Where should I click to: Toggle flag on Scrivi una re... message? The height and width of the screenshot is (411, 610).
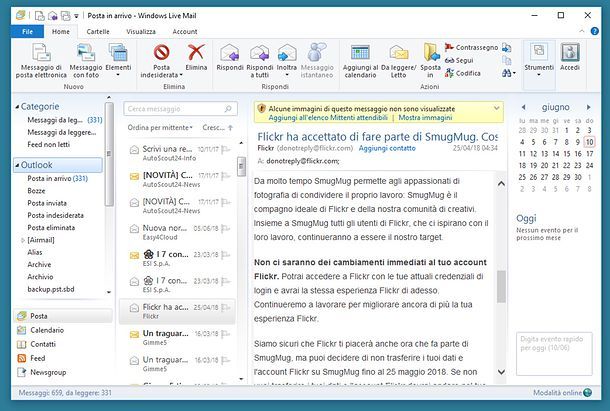pyautogui.click(x=226, y=149)
